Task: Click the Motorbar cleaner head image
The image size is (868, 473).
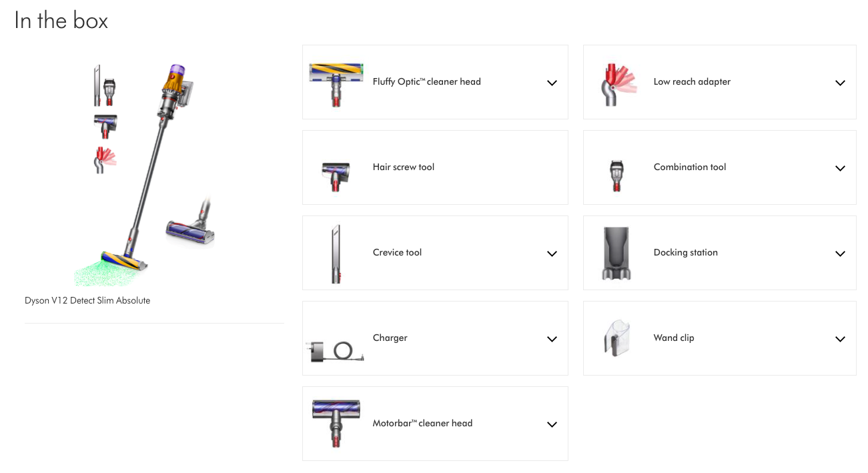Action: click(336, 423)
